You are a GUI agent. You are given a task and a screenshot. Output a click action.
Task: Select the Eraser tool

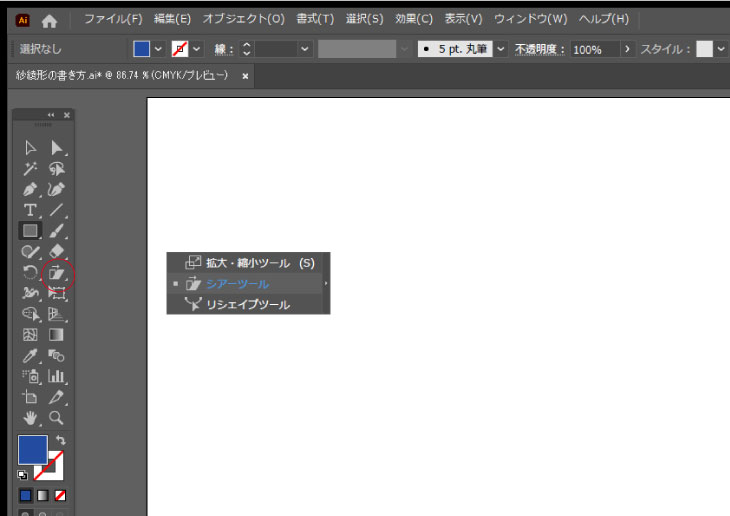(x=57, y=251)
